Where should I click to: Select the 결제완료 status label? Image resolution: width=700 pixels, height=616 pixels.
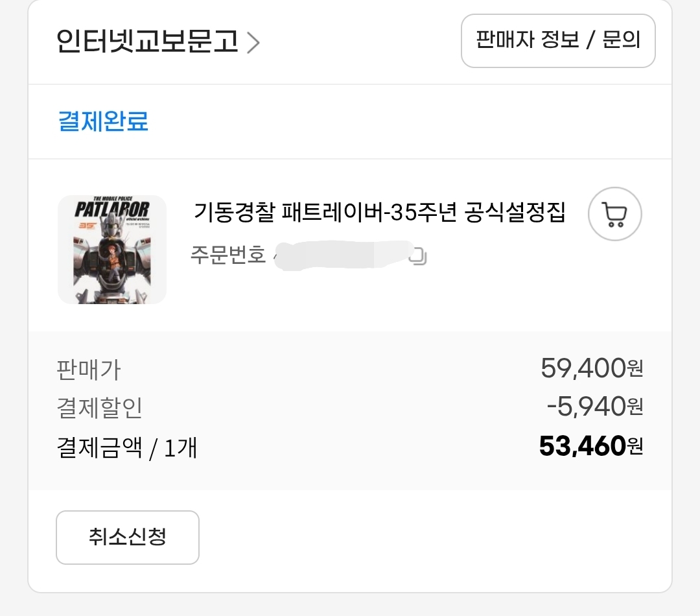(x=103, y=121)
